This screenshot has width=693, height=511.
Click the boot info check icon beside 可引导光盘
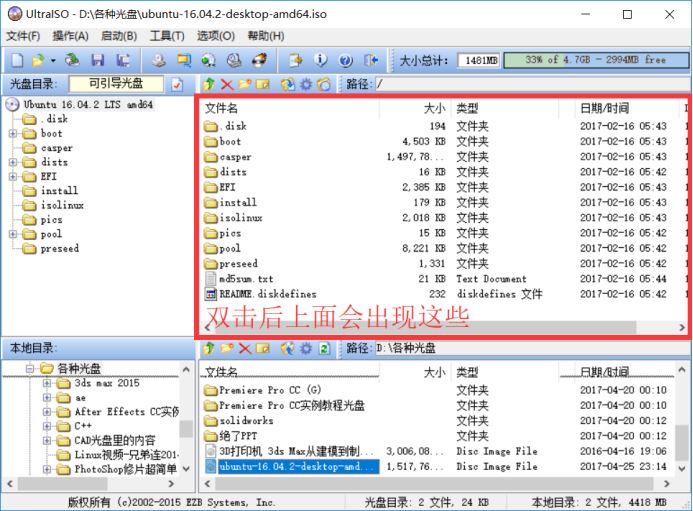pyautogui.click(x=177, y=84)
